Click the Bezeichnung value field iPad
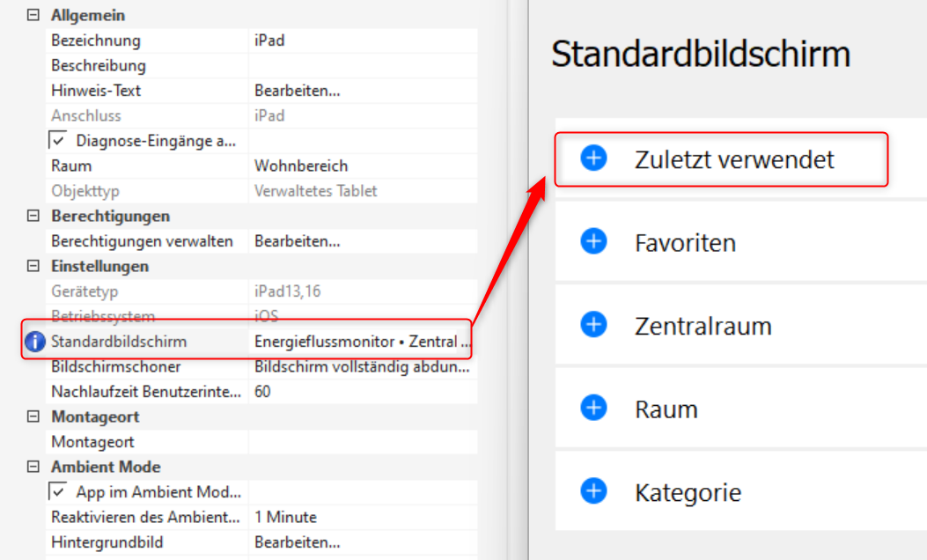Image resolution: width=927 pixels, height=560 pixels. pyautogui.click(x=361, y=41)
